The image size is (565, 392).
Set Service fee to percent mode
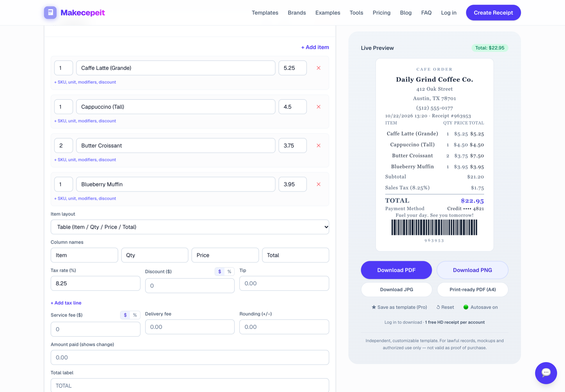coord(135,315)
